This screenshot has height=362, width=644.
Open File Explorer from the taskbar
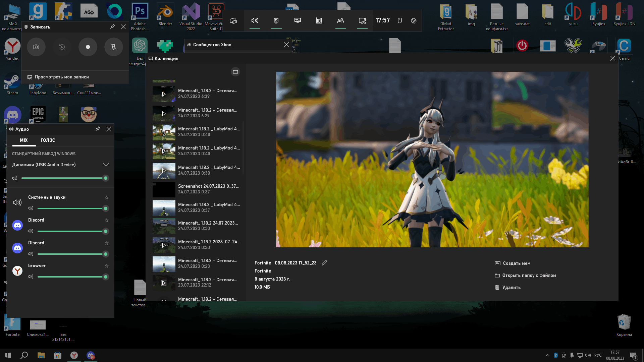click(41, 355)
